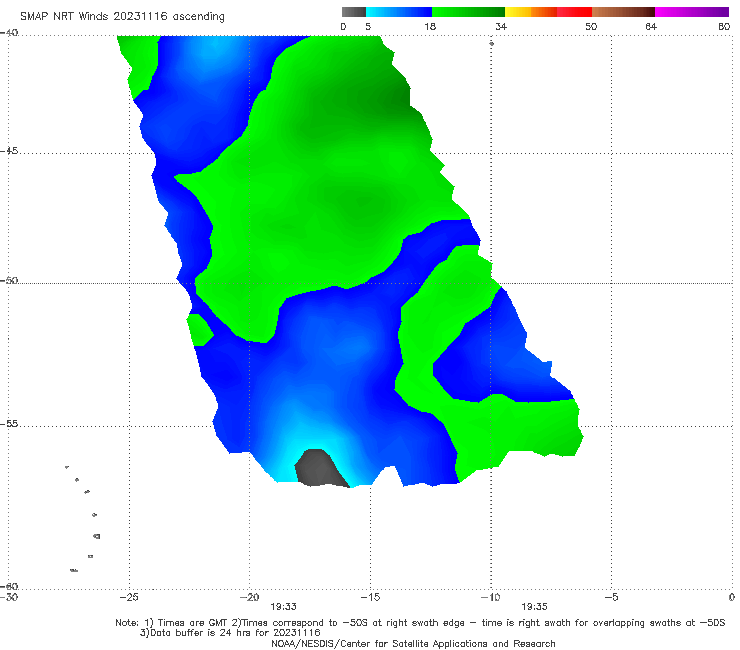Click longitude label '-15'

[x=370, y=598]
